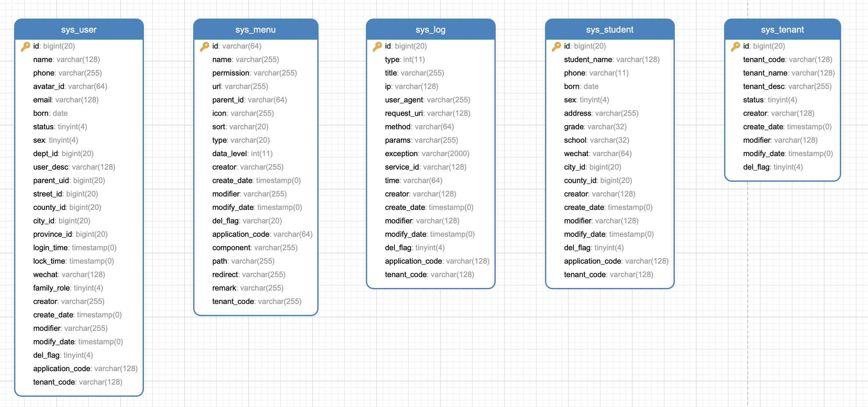Click the primary key icon in sys_tenant
The height and width of the screenshot is (407, 868).
[735, 46]
